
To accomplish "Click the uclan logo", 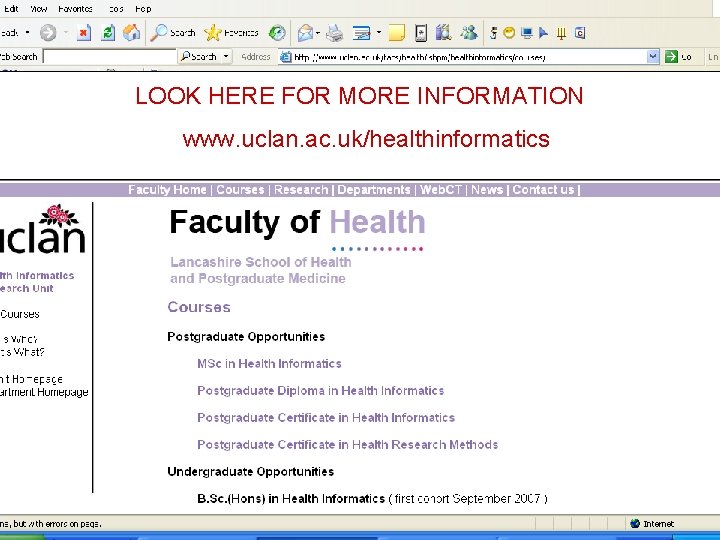I will click(43, 229).
